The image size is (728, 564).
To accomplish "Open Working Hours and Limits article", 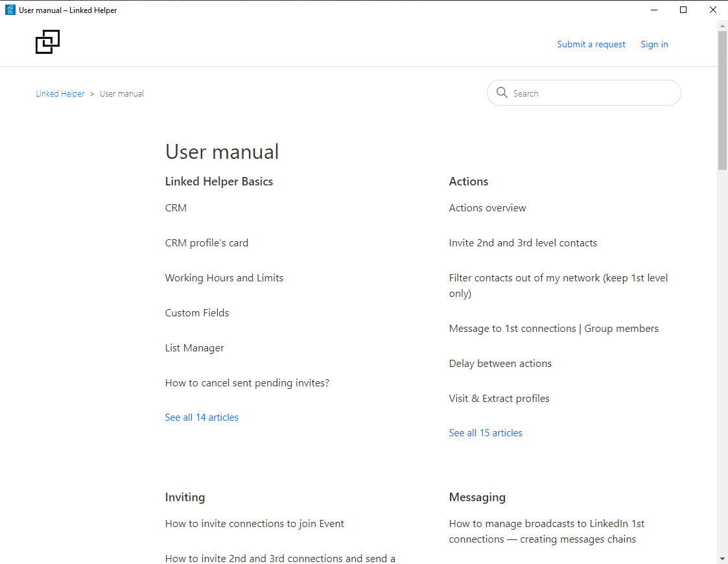I will pyautogui.click(x=224, y=277).
